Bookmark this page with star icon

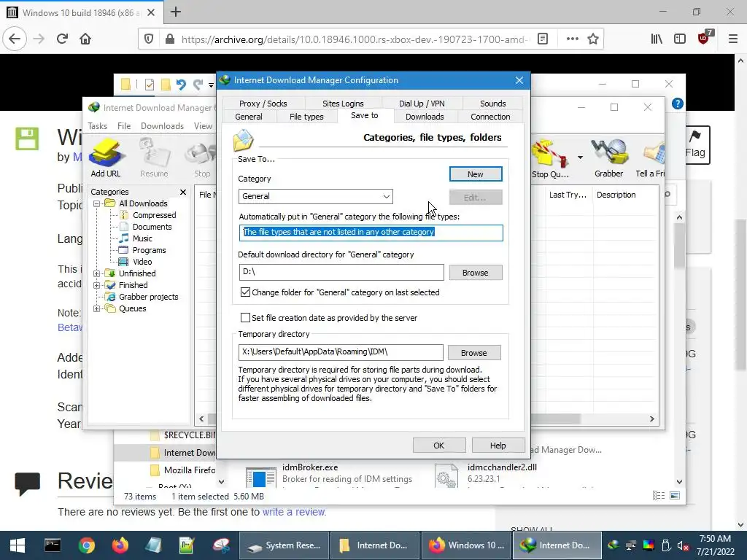tap(592, 39)
